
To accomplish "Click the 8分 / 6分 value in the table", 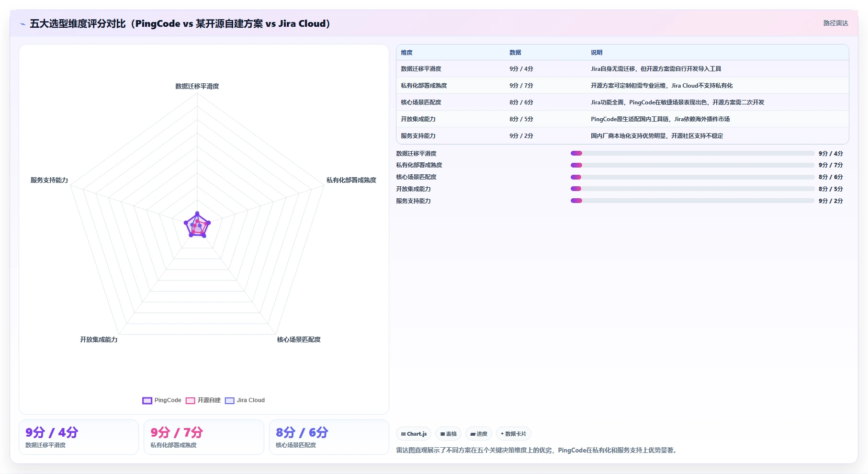I will (x=521, y=102).
